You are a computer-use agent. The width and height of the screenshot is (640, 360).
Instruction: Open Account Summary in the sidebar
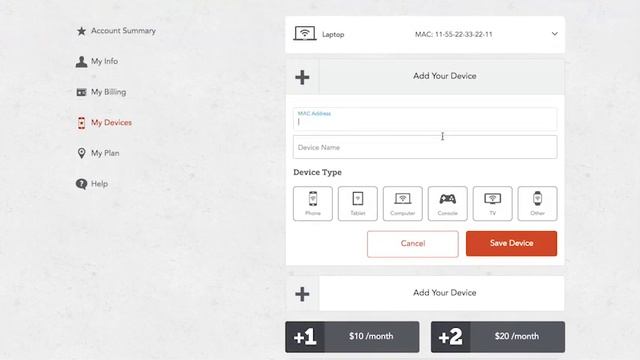tap(123, 31)
